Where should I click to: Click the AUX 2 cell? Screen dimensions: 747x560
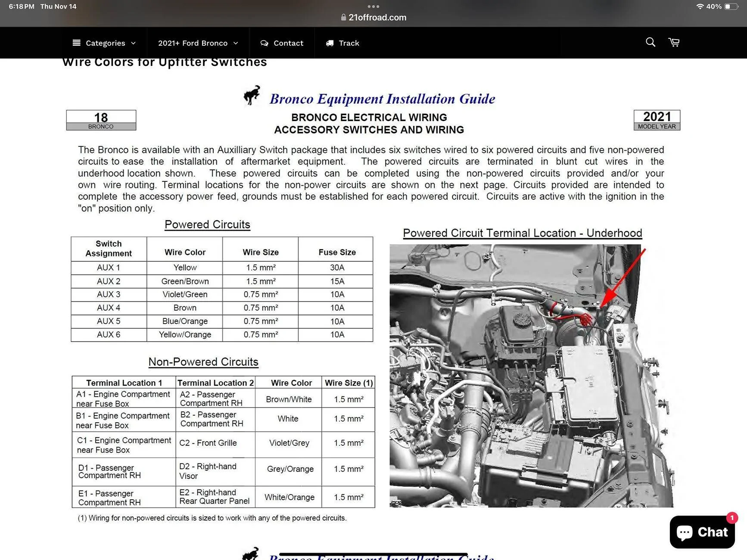(x=109, y=281)
